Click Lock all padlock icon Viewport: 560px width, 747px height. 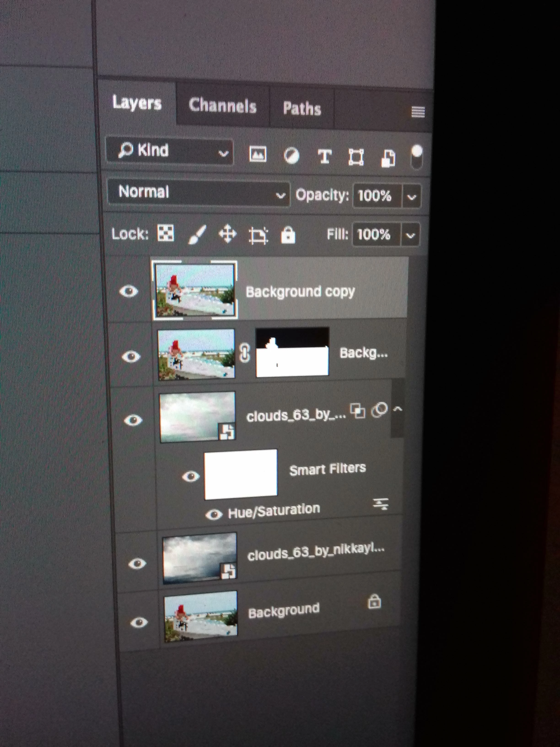(x=288, y=235)
